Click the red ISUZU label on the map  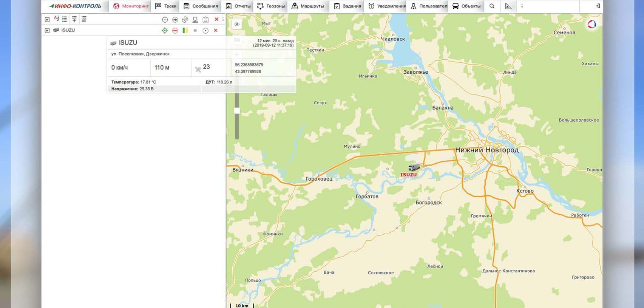(x=408, y=175)
